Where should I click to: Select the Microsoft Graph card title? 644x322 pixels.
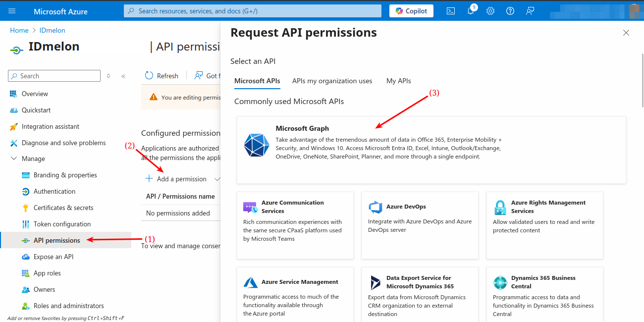[302, 128]
